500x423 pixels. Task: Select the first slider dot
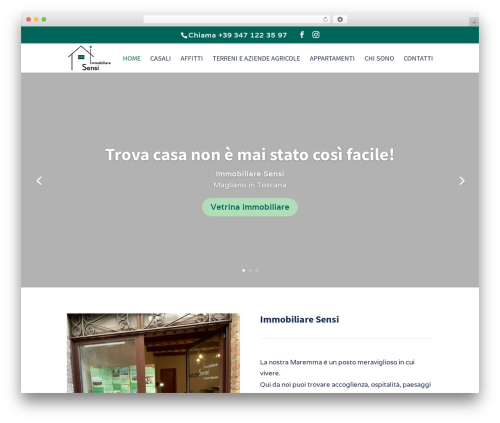(244, 270)
